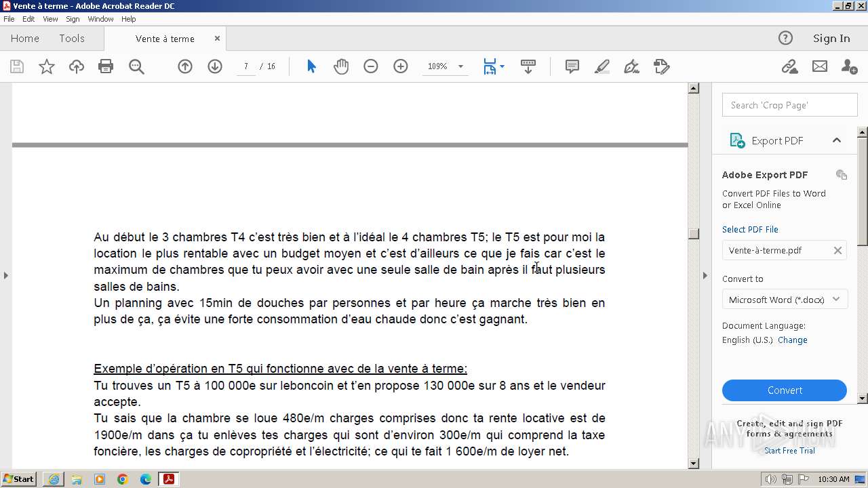
Task: Choose the selection arrow tool
Action: coord(311,66)
